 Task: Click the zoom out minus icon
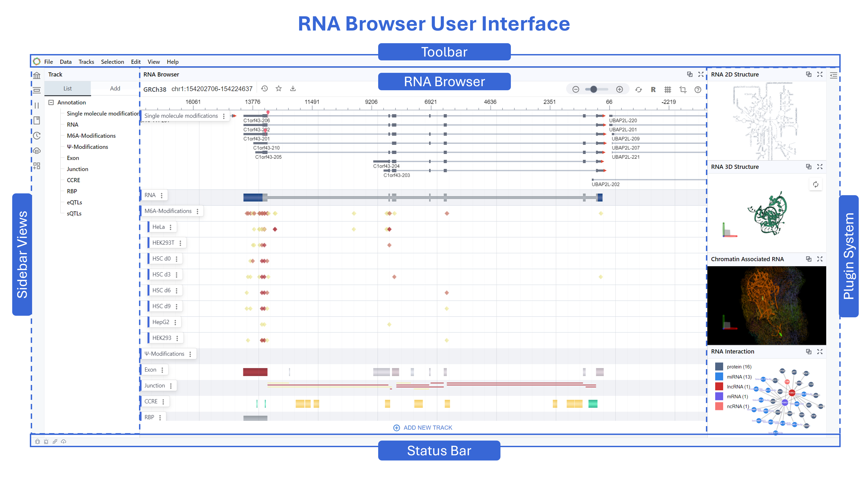(x=576, y=89)
